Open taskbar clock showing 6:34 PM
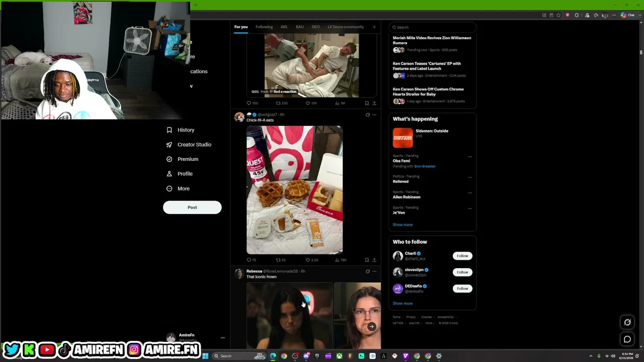The image size is (644, 362). click(627, 356)
